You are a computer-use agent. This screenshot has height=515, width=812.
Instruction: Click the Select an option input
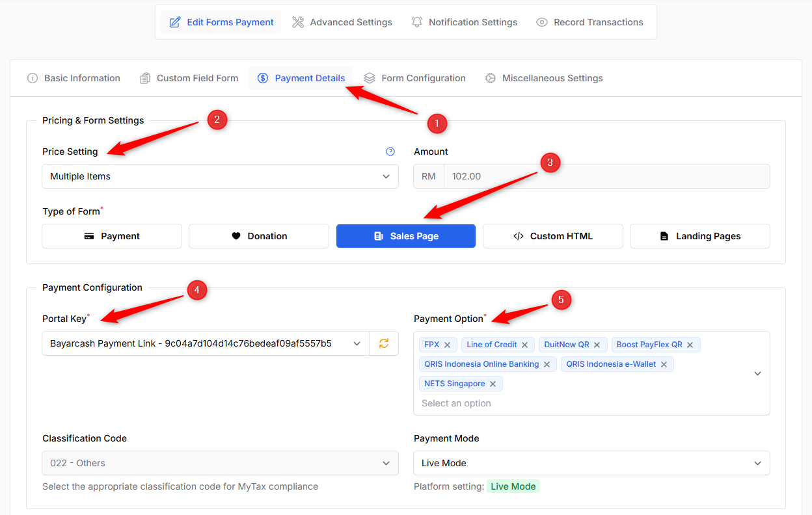[521, 403]
